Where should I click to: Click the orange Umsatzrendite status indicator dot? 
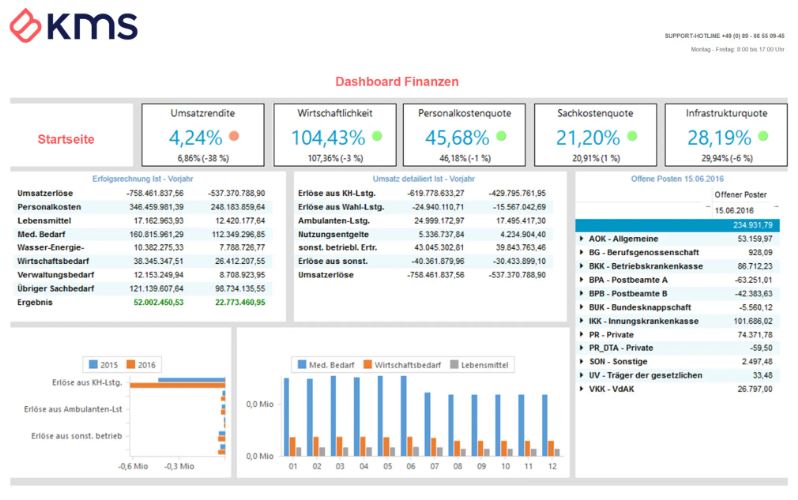(x=233, y=136)
